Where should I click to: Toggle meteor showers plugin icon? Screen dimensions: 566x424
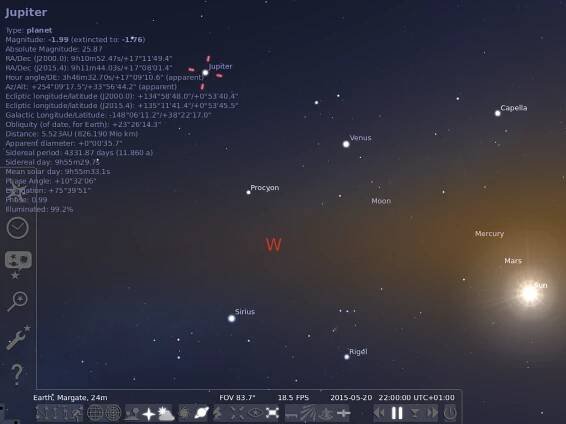[x=309, y=413]
